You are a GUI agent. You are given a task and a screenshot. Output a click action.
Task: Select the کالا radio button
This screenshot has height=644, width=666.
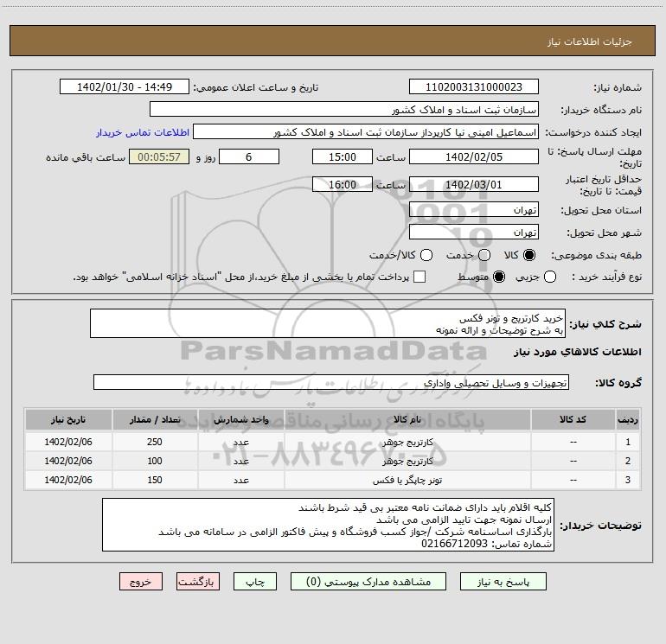529,255
